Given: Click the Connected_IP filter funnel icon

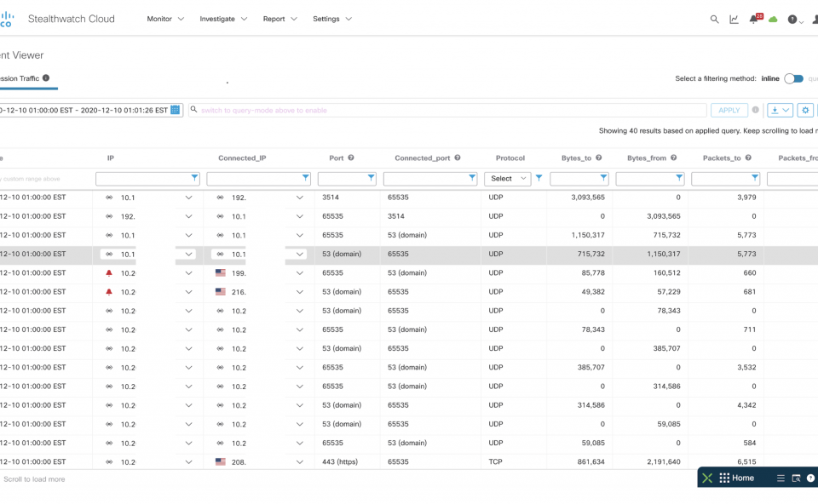Looking at the screenshot, I should (x=306, y=178).
